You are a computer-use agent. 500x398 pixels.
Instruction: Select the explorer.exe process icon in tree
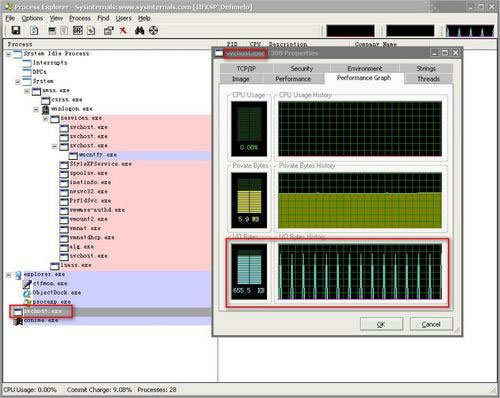click(18, 275)
